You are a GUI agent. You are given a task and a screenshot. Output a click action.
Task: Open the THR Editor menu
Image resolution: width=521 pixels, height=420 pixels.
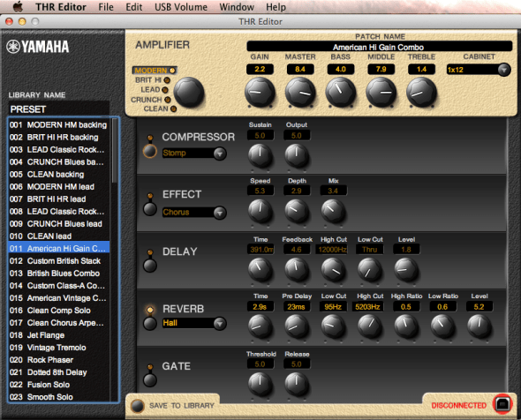pos(61,7)
